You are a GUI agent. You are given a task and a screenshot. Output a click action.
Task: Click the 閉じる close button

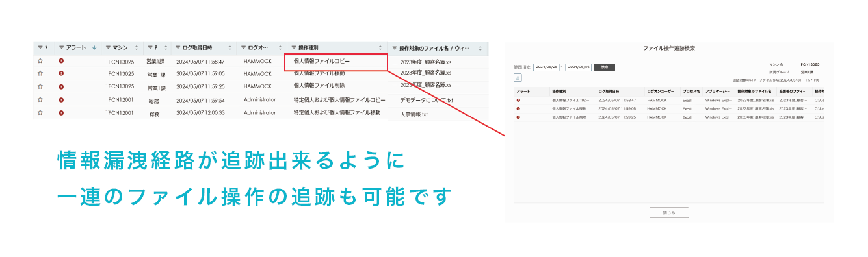[669, 212]
